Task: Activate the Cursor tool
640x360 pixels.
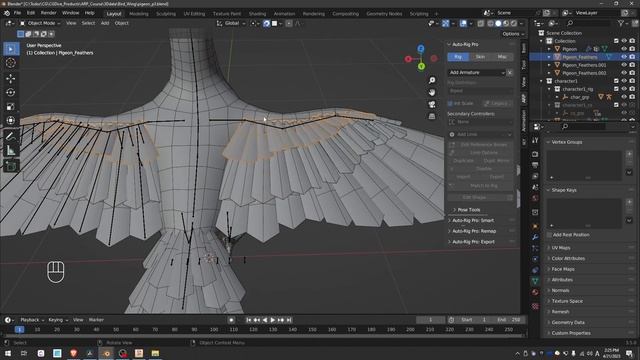Action: pyautogui.click(x=11, y=63)
